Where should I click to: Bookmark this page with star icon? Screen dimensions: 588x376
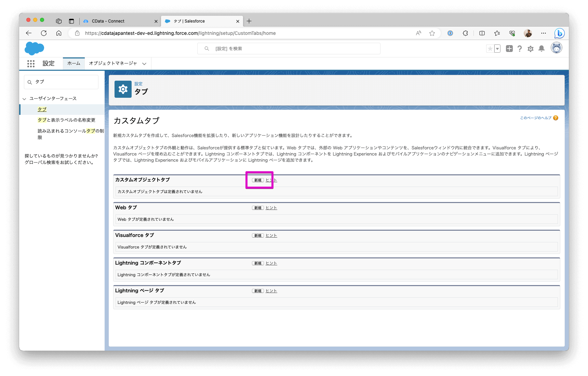point(432,33)
